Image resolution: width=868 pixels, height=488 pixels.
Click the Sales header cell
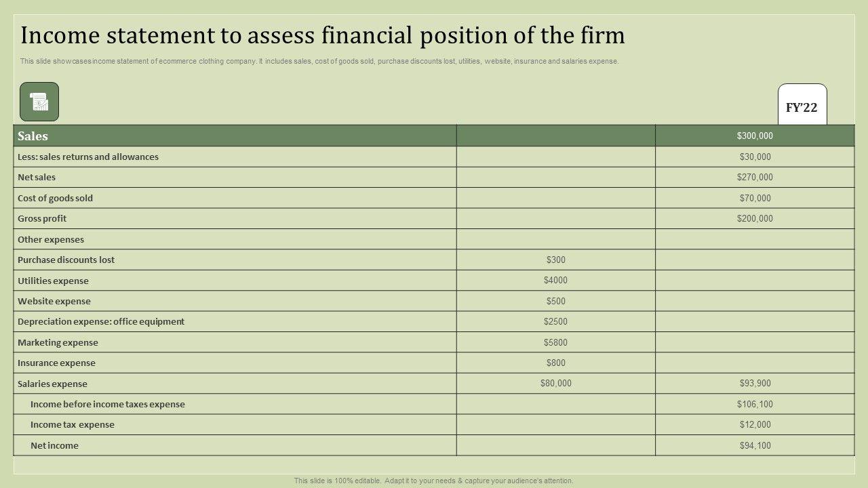[33, 136]
